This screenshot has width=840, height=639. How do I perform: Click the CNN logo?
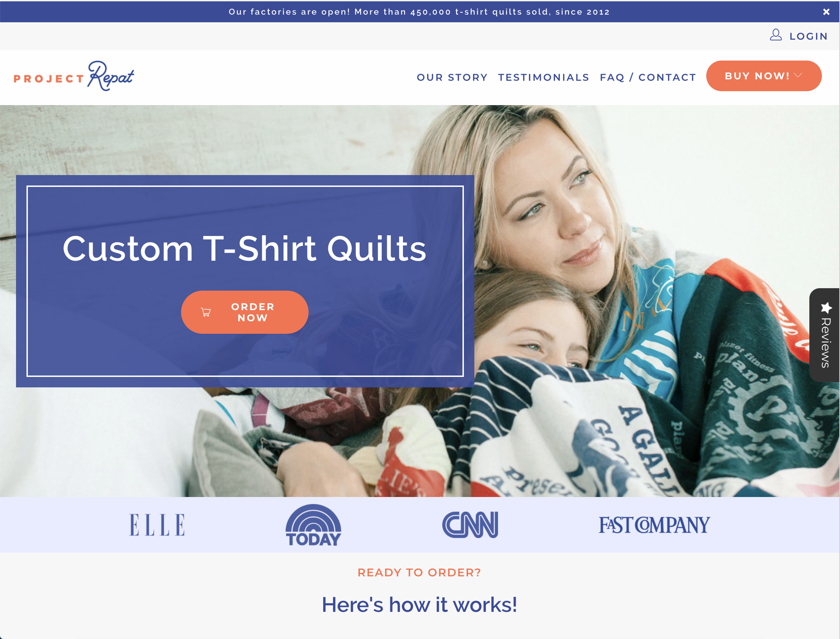coord(470,525)
